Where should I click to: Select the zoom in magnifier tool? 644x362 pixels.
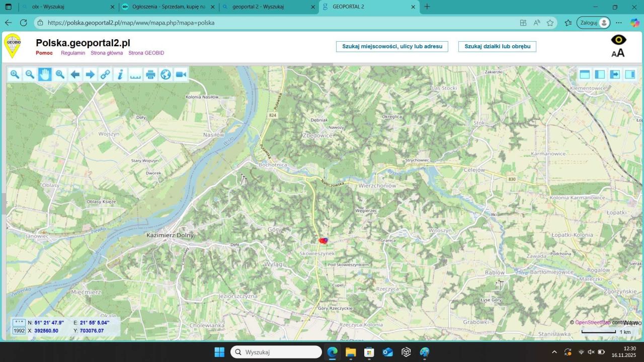click(x=15, y=74)
